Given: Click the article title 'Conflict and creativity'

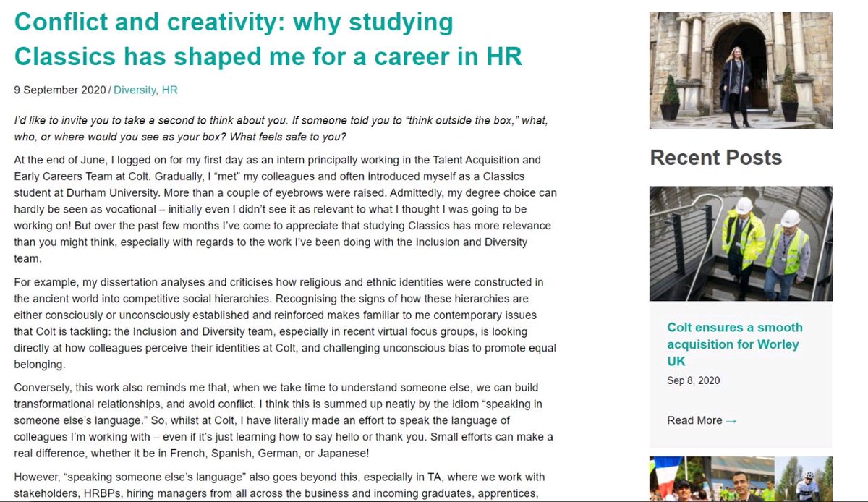Looking at the screenshot, I should pyautogui.click(x=268, y=39).
